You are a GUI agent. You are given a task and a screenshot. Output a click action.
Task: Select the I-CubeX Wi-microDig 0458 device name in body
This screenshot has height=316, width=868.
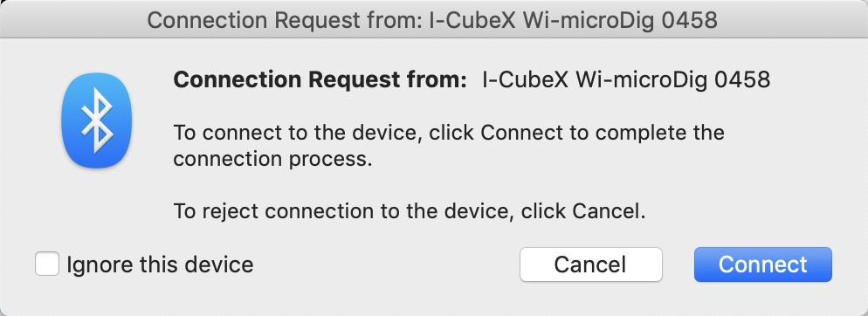coord(626,79)
